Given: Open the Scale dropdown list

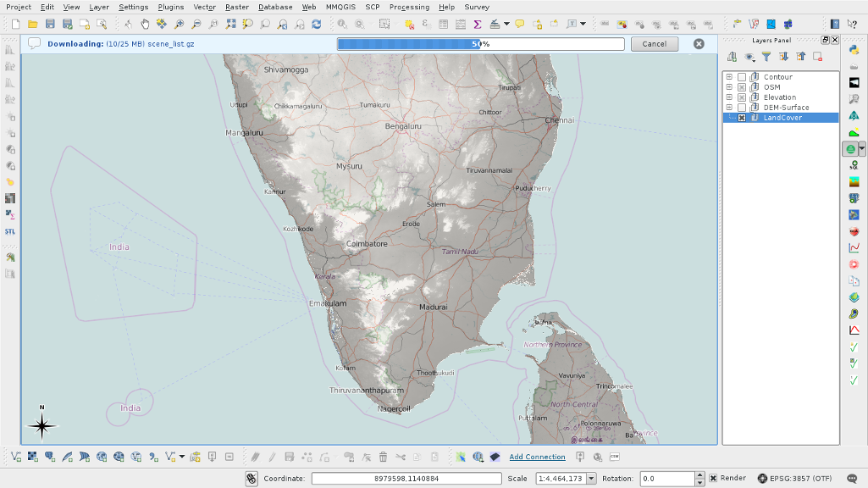Looking at the screenshot, I should [x=591, y=479].
